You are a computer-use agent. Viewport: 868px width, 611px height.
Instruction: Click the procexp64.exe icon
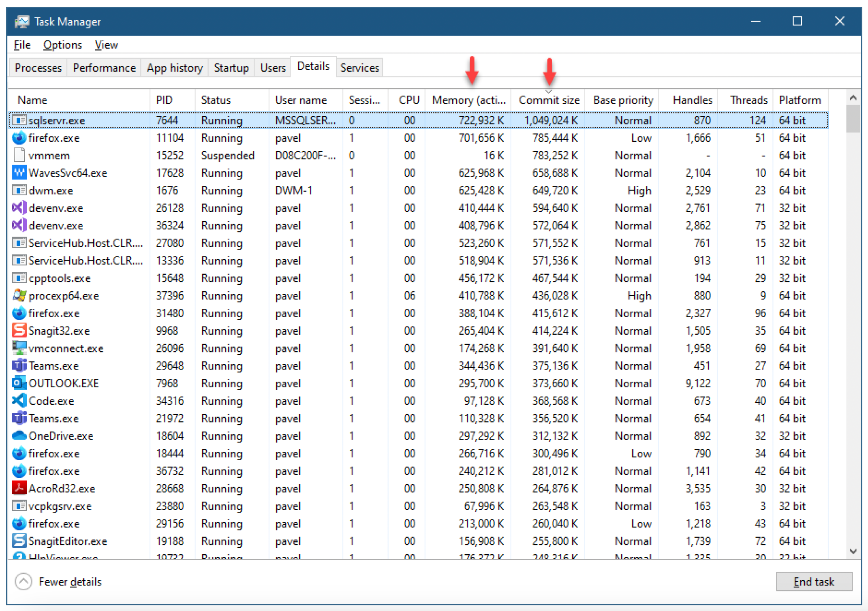[x=19, y=295]
